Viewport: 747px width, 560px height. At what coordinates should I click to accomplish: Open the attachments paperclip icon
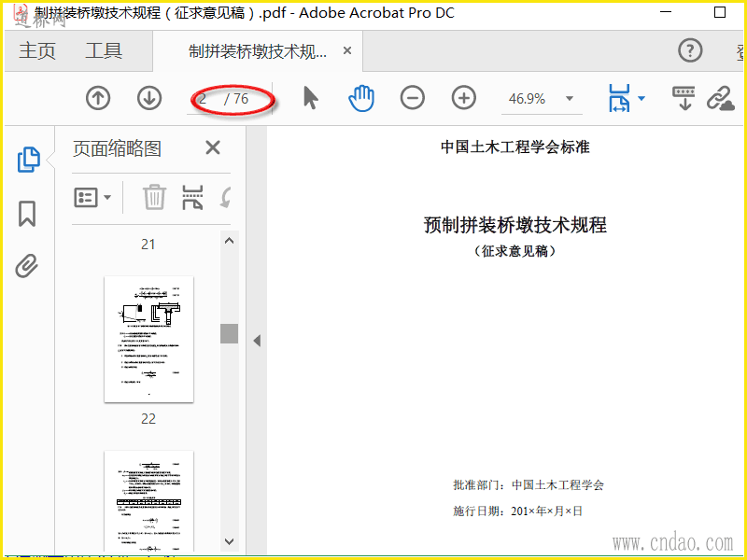pos(27,266)
